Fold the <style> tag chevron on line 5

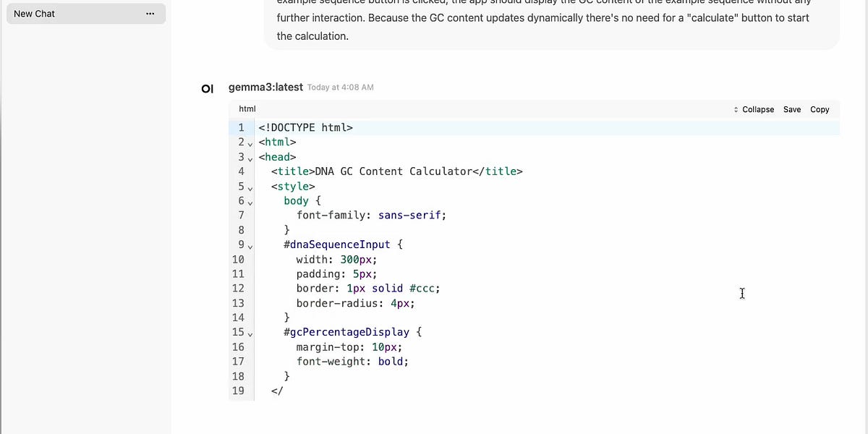coord(250,187)
